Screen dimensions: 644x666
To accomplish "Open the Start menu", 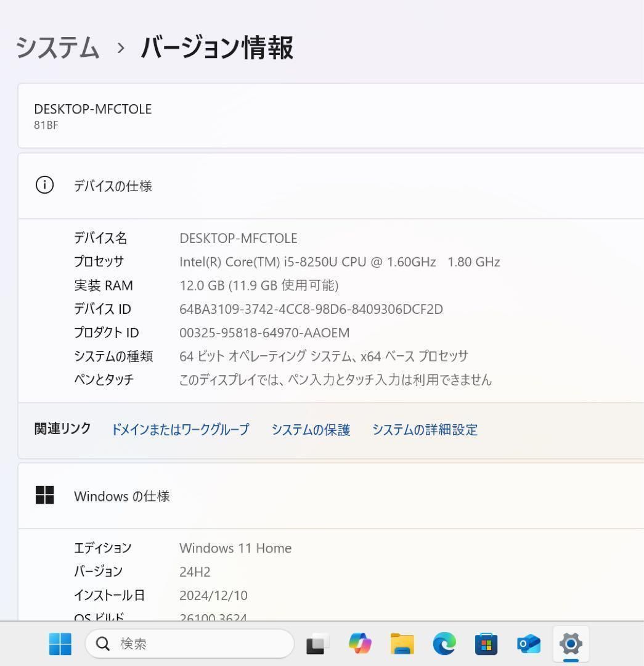I will [x=59, y=643].
